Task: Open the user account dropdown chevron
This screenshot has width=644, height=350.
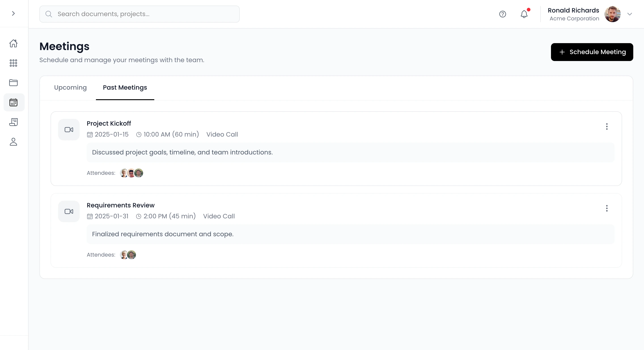Action: [629, 14]
